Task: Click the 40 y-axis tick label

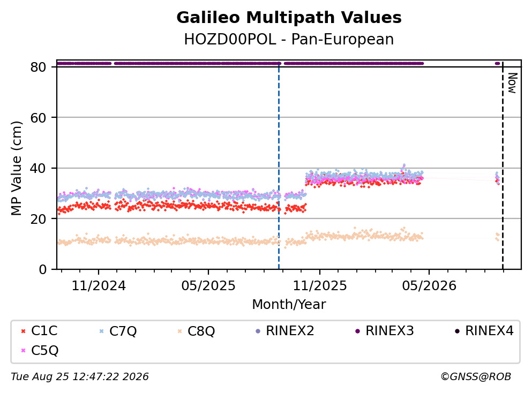Action: pyautogui.click(x=39, y=168)
